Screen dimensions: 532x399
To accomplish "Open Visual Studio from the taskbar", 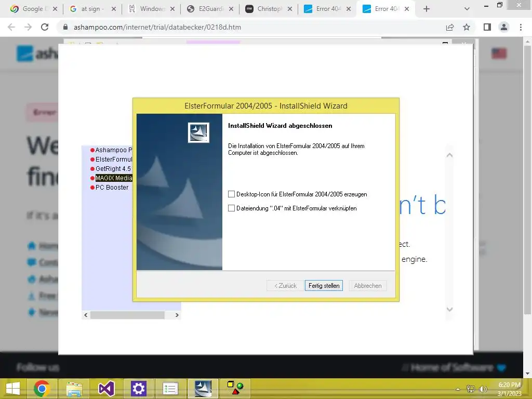I will click(106, 389).
